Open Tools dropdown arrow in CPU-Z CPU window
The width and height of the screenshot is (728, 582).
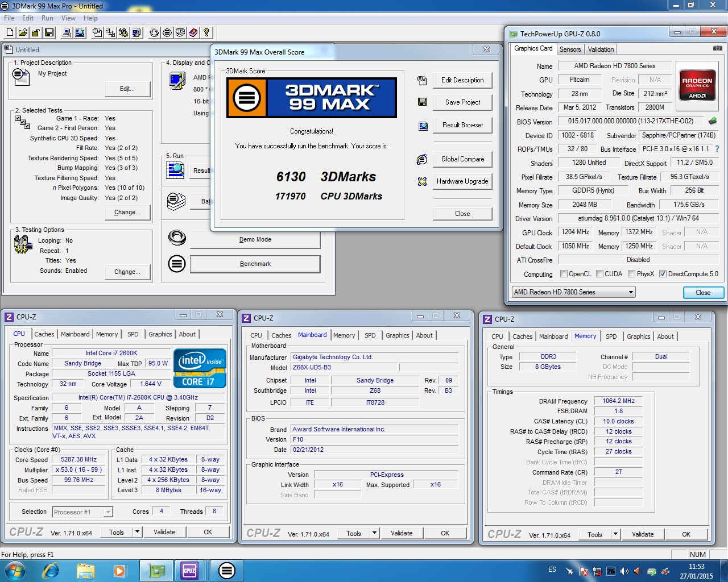(137, 532)
